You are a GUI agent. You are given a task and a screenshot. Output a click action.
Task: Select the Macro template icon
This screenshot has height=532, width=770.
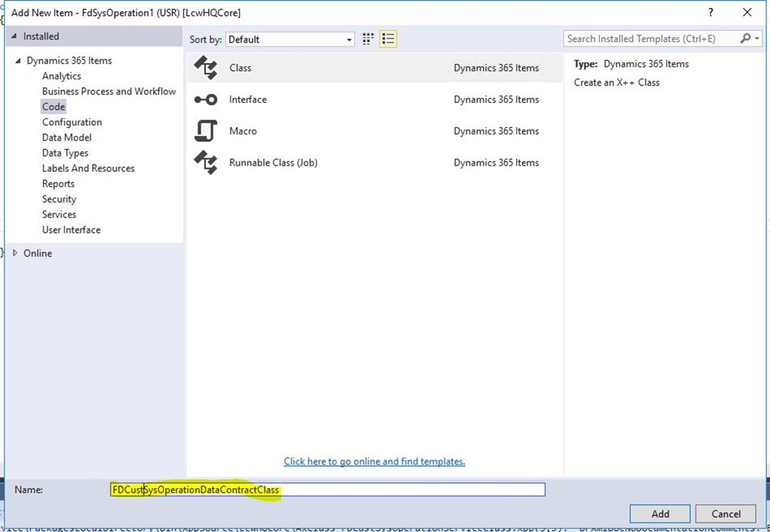(205, 131)
